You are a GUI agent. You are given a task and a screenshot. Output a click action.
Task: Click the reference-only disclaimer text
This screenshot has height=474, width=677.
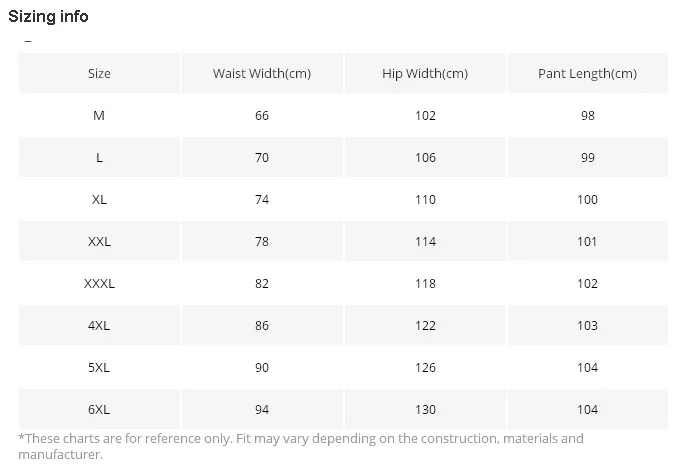tap(301, 446)
